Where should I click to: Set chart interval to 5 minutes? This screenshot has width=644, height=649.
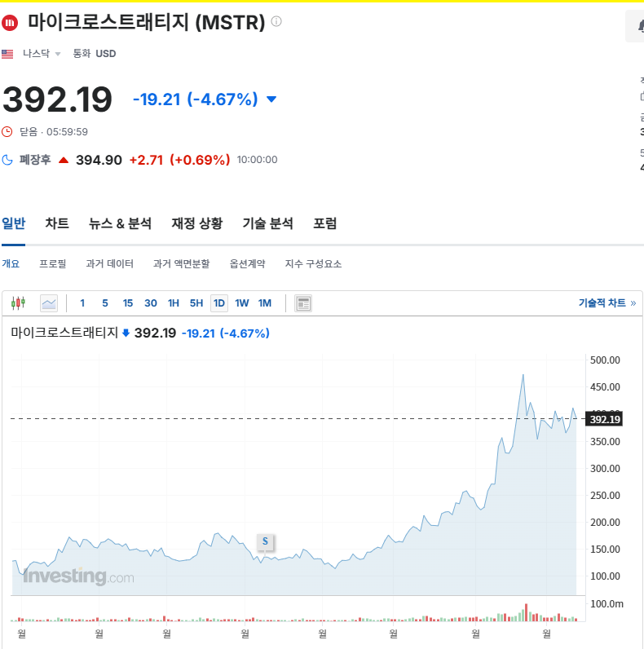[x=105, y=303]
